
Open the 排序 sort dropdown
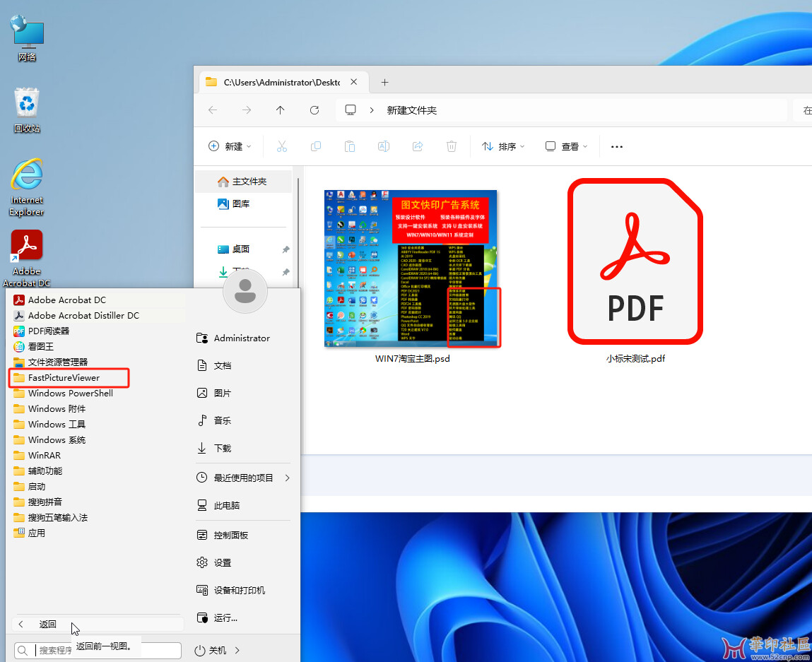pyautogui.click(x=503, y=146)
